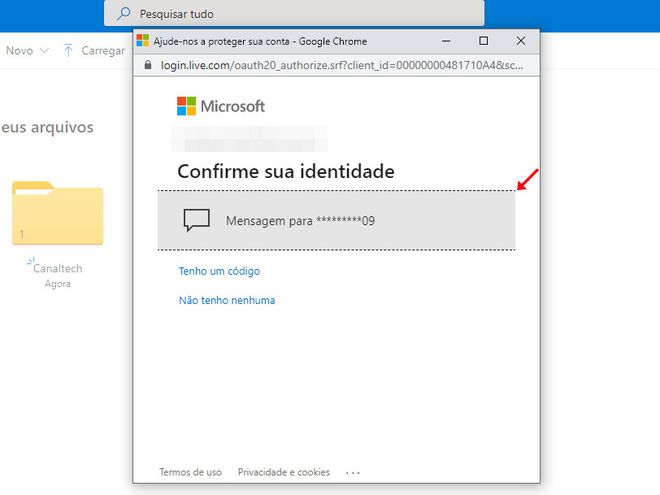Focus the Pesquisar tudo search field

coord(294,13)
